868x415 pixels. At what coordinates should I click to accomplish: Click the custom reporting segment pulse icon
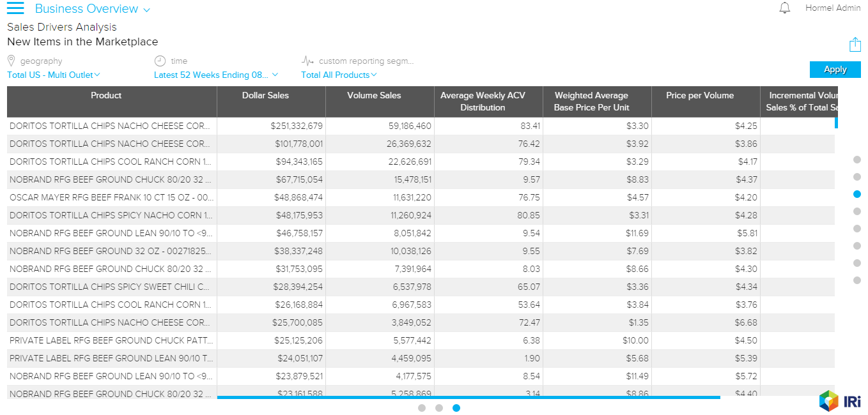308,61
